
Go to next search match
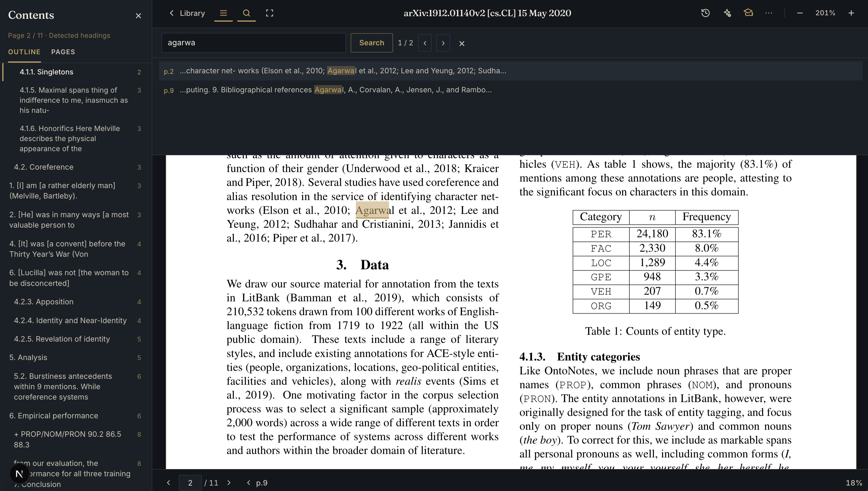coord(443,43)
